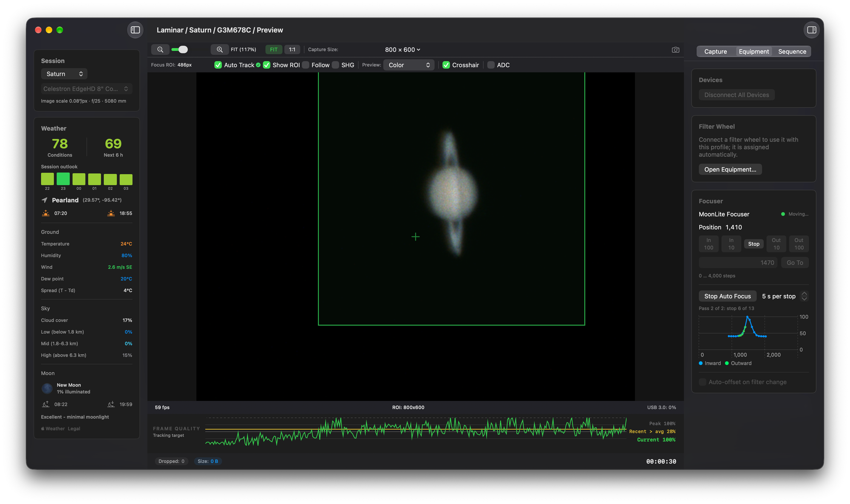The image size is (850, 504).
Task: Check Auto-offset on filter change
Action: (x=703, y=382)
